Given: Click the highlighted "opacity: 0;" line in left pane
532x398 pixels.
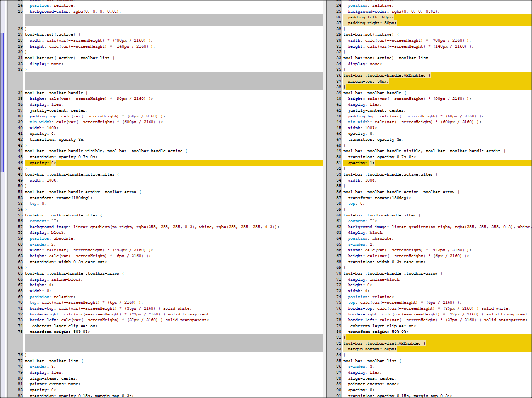Looking at the screenshot, I should pos(43,163).
